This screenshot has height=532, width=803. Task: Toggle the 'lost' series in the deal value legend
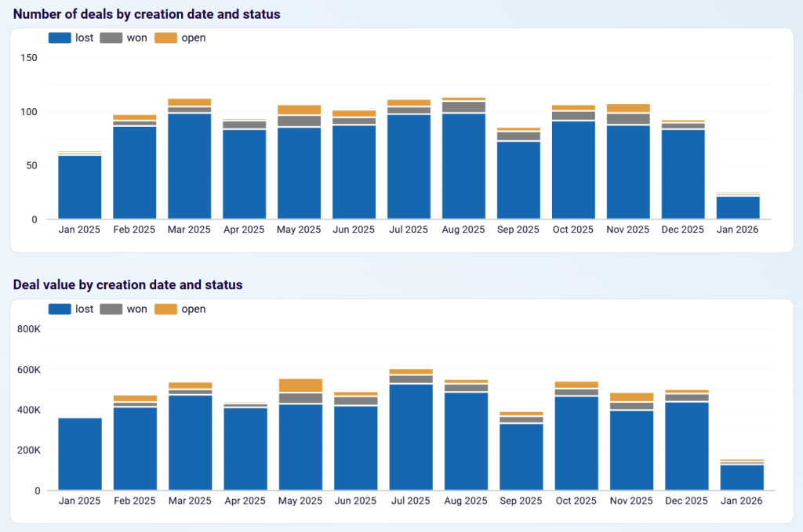[x=59, y=309]
